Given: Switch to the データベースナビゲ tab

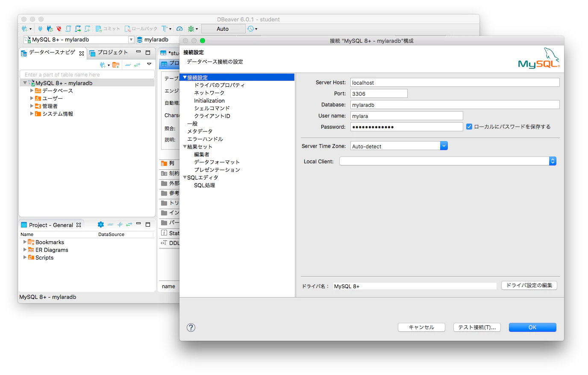Looking at the screenshot, I should pyautogui.click(x=52, y=53).
